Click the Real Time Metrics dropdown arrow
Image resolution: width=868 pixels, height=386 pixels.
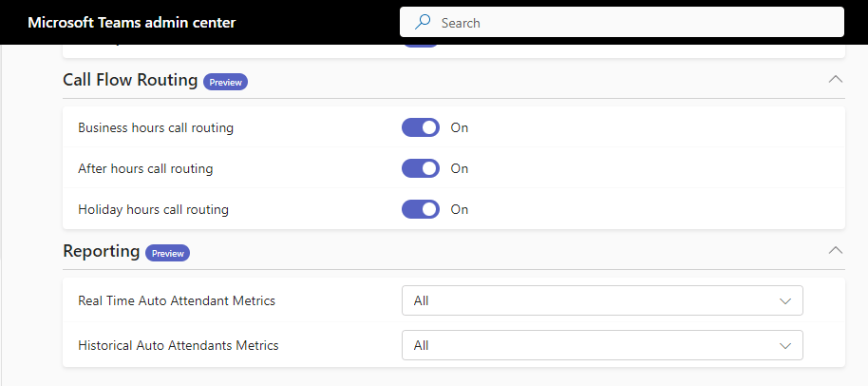pyautogui.click(x=785, y=300)
